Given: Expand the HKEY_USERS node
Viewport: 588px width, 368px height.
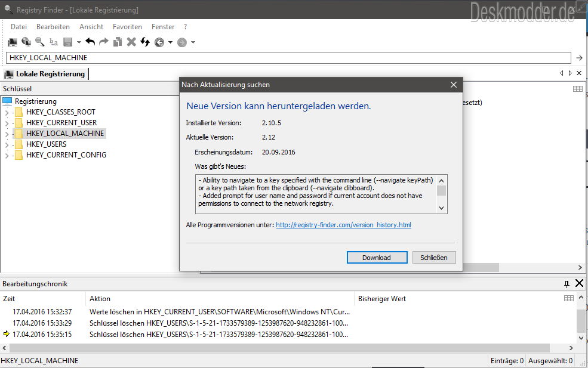Looking at the screenshot, I should pos(7,145).
